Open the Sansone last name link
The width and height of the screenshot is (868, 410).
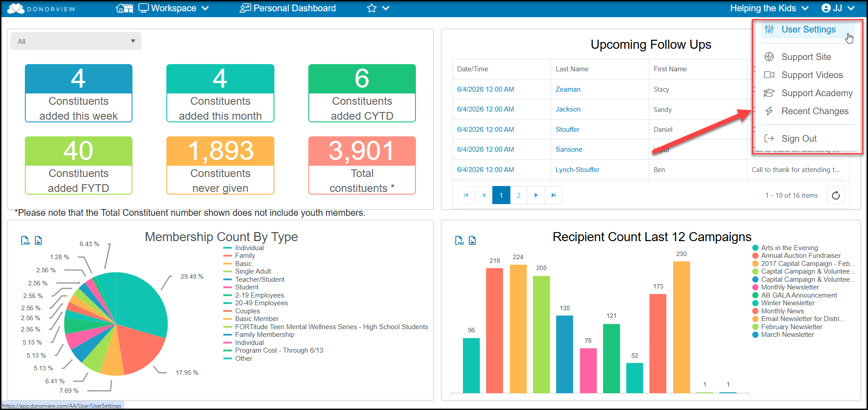pyautogui.click(x=569, y=149)
